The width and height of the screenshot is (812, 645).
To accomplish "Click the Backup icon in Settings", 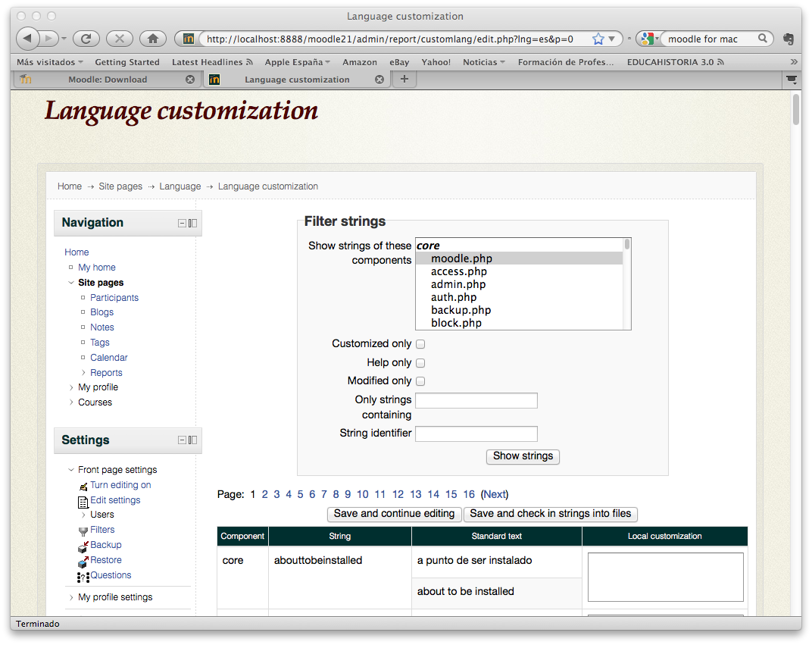I will tap(83, 546).
